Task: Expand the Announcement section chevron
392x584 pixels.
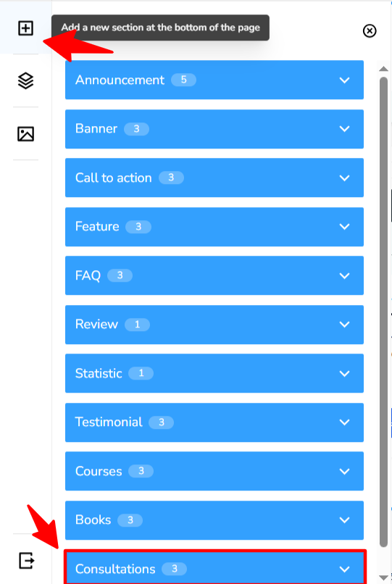Action: tap(345, 80)
